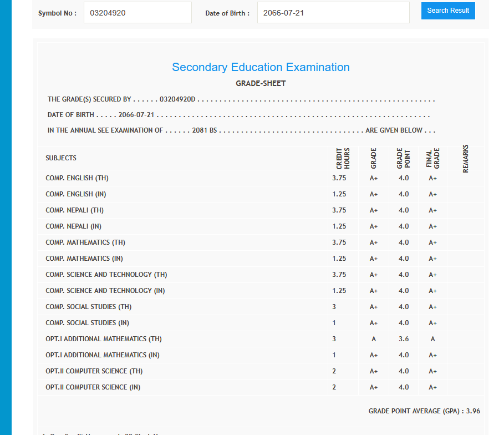
Task: Select the COMP. NEPALI (IN) subject row
Action: pos(74,226)
